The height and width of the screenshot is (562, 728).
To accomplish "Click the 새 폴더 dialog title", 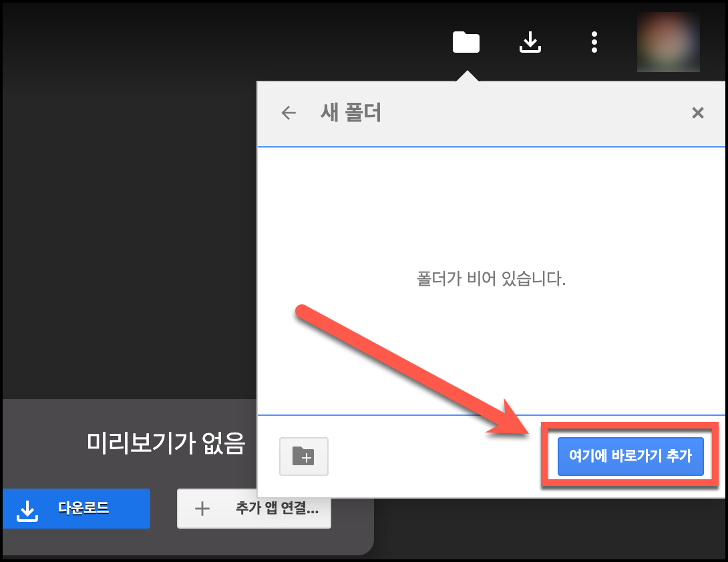I will pos(351,113).
